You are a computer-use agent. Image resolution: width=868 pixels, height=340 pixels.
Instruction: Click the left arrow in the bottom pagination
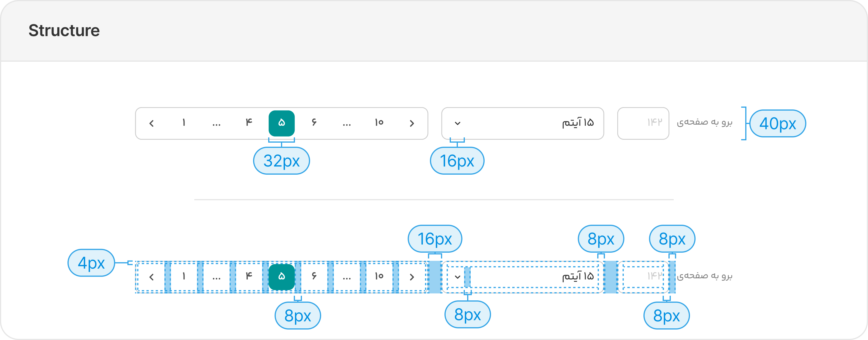[x=151, y=277]
